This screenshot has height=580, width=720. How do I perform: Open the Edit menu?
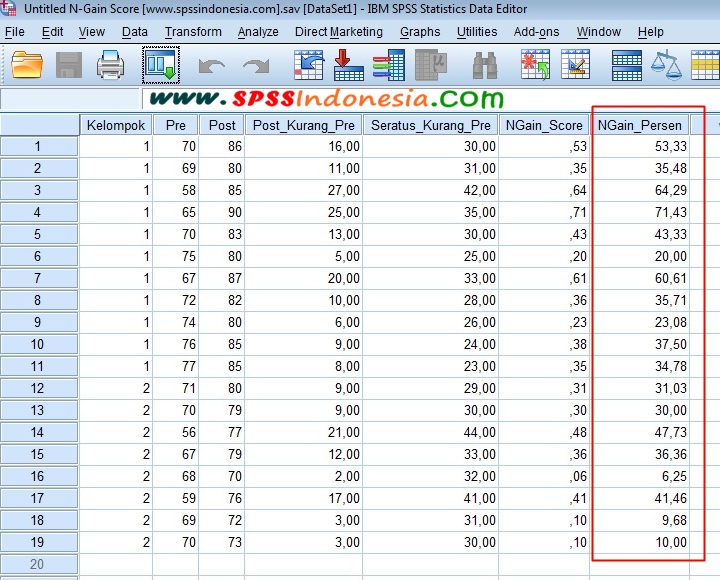[52, 32]
